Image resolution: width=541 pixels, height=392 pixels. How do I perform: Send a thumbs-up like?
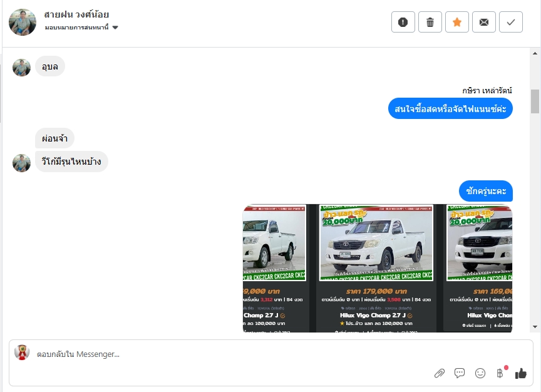pyautogui.click(x=520, y=373)
